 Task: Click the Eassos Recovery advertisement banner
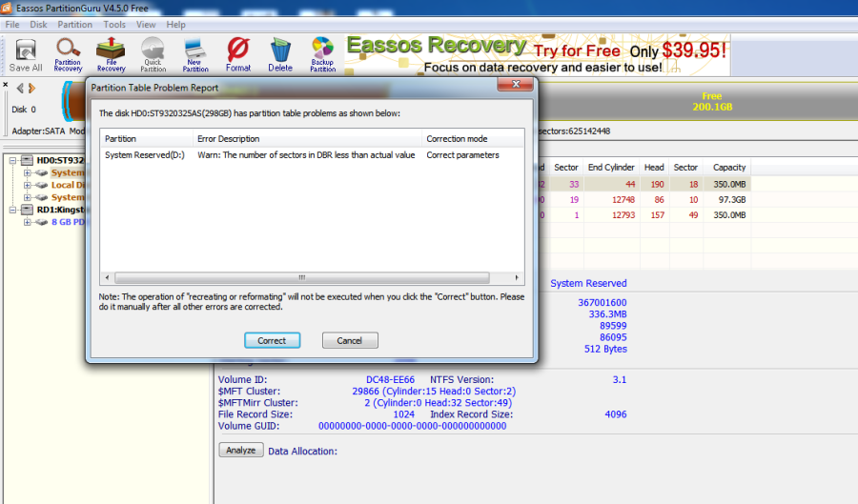click(x=538, y=55)
